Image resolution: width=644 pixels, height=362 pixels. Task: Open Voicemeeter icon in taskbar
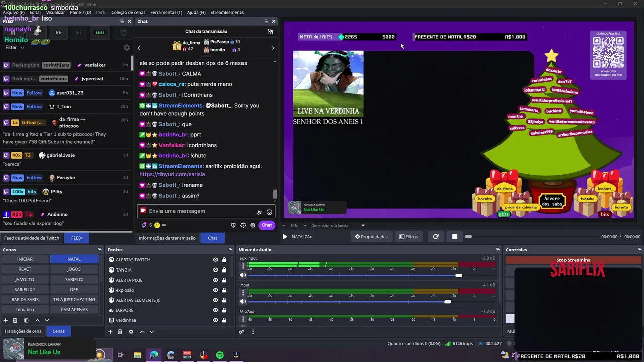[x=187, y=355]
